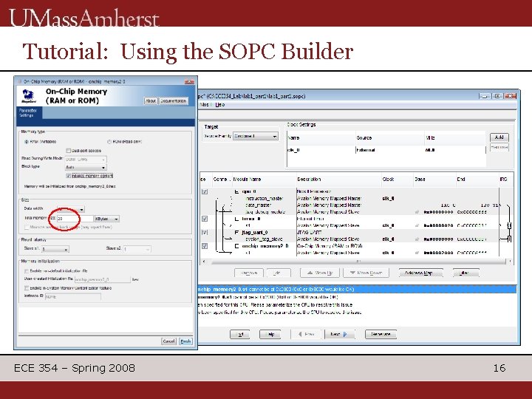
Task: Open the KBytes unit dropdown
Action: (x=107, y=219)
